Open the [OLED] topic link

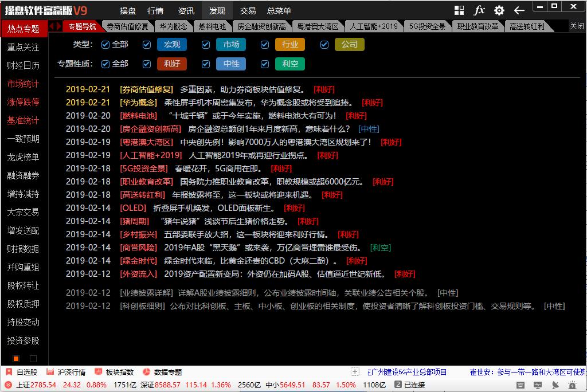[x=133, y=208]
